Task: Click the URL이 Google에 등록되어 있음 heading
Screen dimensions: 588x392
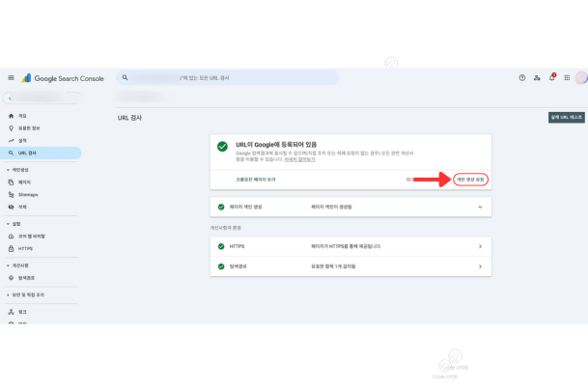Action: [276, 145]
